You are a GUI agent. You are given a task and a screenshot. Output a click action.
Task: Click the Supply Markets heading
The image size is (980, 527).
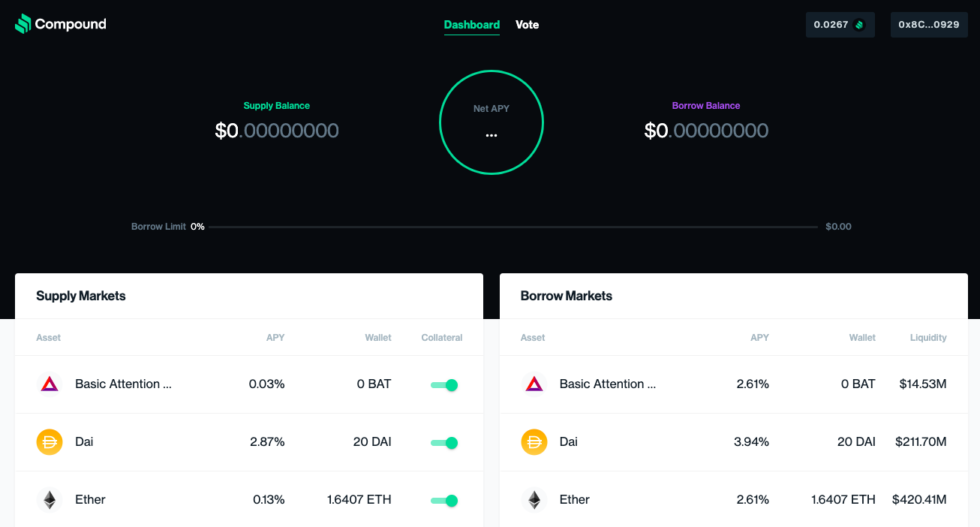point(81,296)
